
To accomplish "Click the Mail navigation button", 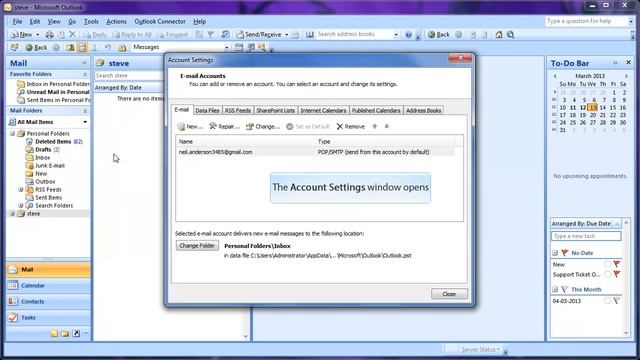I will click(x=48, y=270).
